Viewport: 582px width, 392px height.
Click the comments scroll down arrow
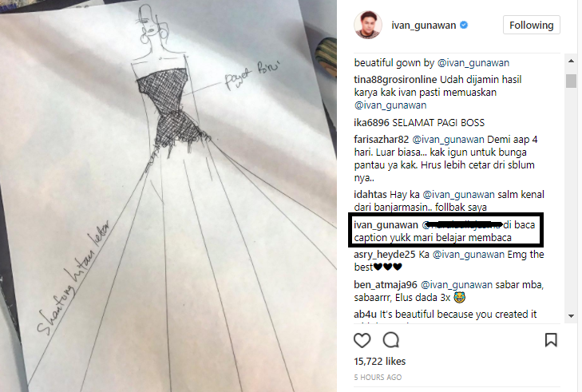coord(572,316)
